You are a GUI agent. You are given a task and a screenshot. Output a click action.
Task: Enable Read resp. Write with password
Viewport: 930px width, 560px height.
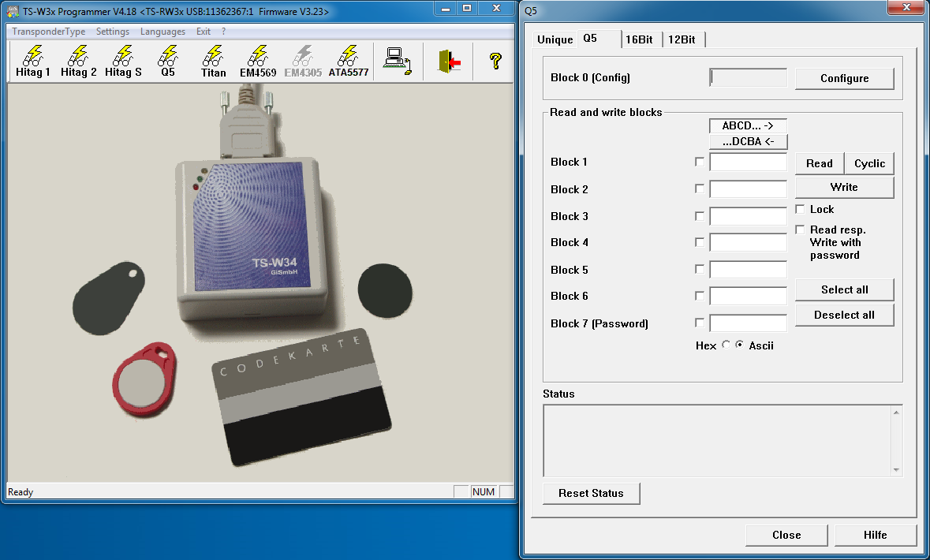tap(801, 230)
